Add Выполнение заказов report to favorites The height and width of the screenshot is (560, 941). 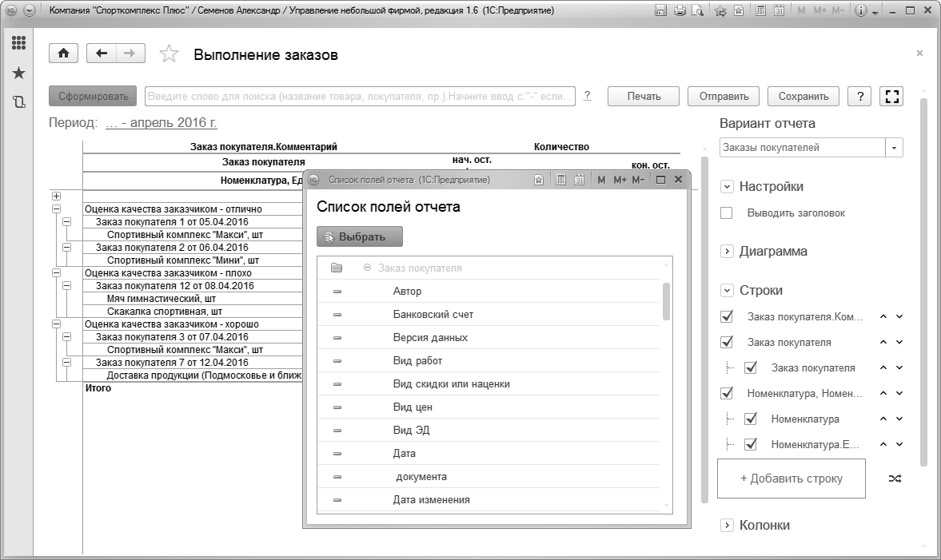pos(169,54)
